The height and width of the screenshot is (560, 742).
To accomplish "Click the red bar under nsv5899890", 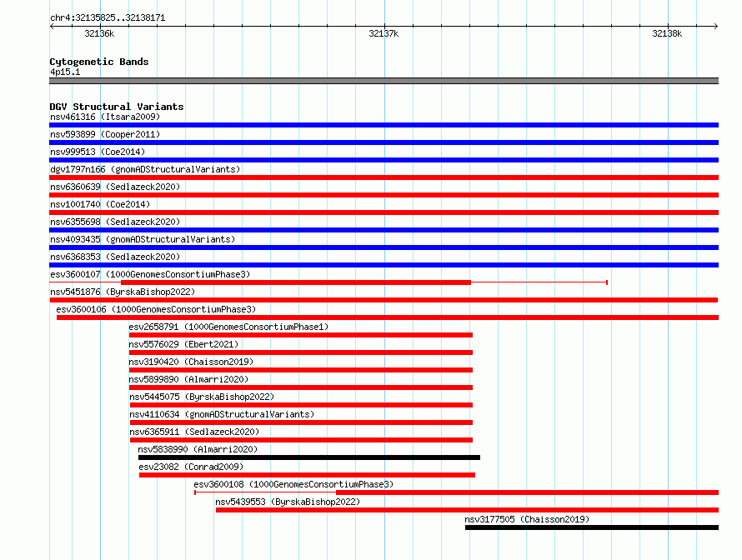I will [301, 387].
